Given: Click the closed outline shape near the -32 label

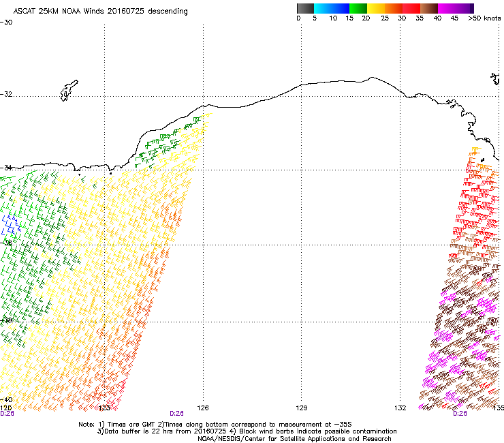Looking at the screenshot, I should [x=69, y=91].
